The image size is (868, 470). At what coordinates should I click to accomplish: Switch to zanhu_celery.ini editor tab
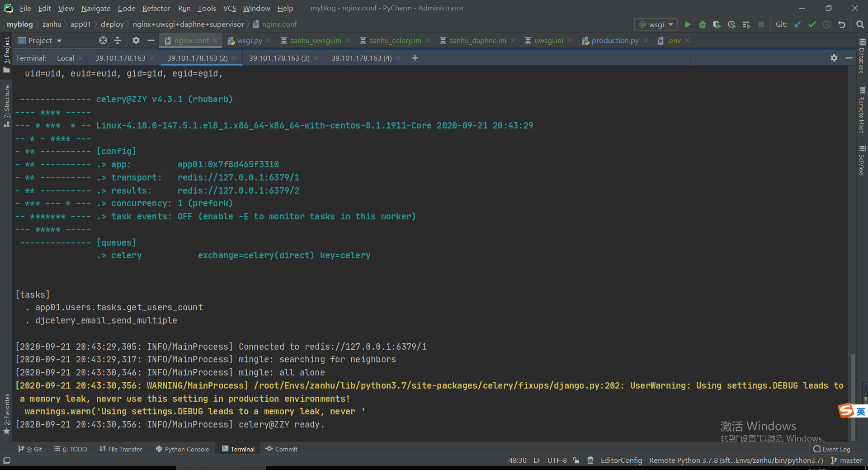[395, 41]
